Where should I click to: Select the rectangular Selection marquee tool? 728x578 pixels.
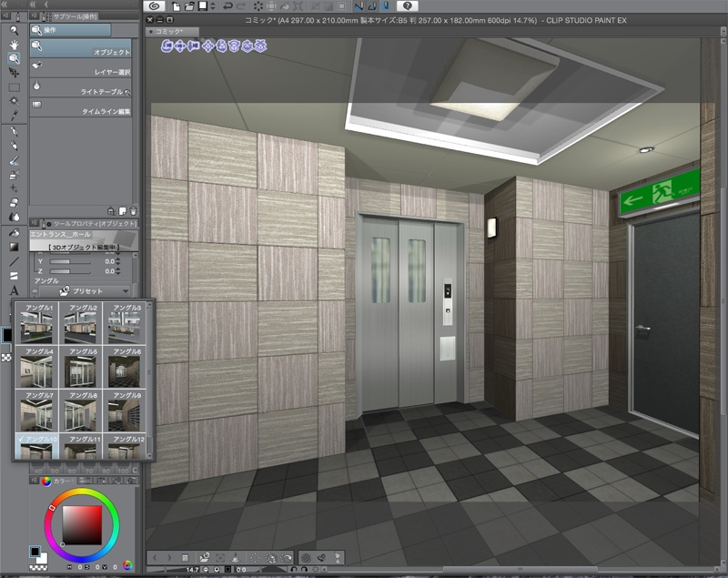click(15, 87)
